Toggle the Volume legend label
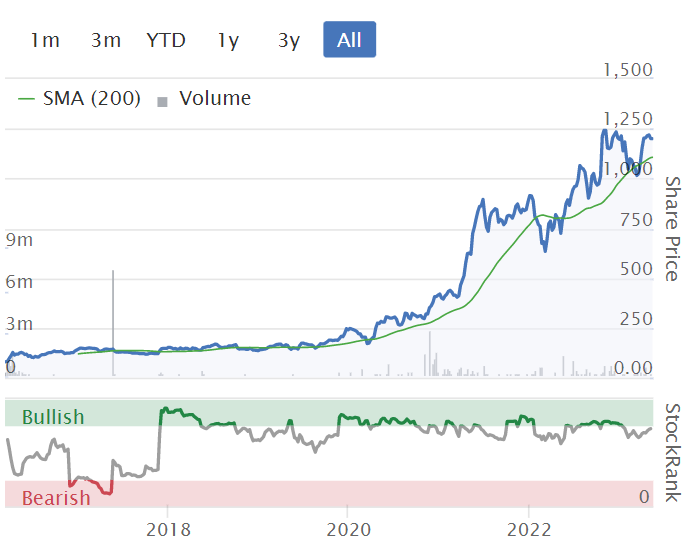Viewport: 688px width, 538px height. coord(214,98)
